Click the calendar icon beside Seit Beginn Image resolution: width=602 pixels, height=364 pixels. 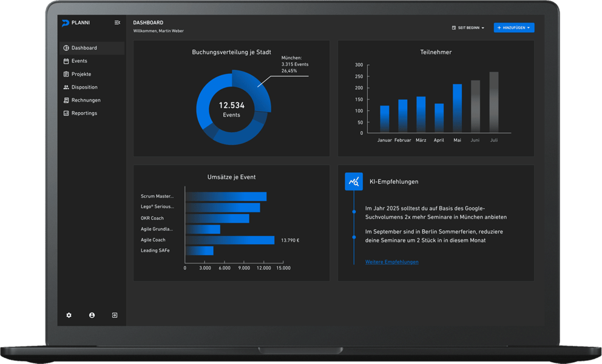tap(454, 28)
